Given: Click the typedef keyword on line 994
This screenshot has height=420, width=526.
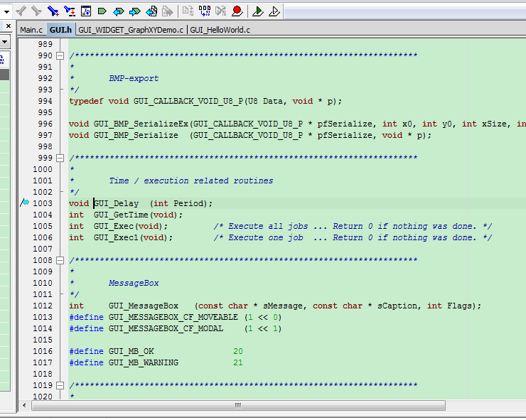Looking at the screenshot, I should (86, 102).
